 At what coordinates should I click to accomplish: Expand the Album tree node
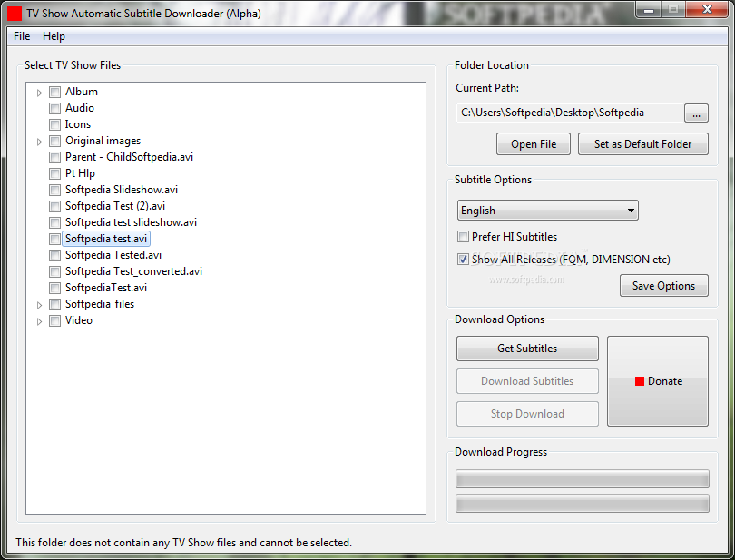[x=39, y=93]
